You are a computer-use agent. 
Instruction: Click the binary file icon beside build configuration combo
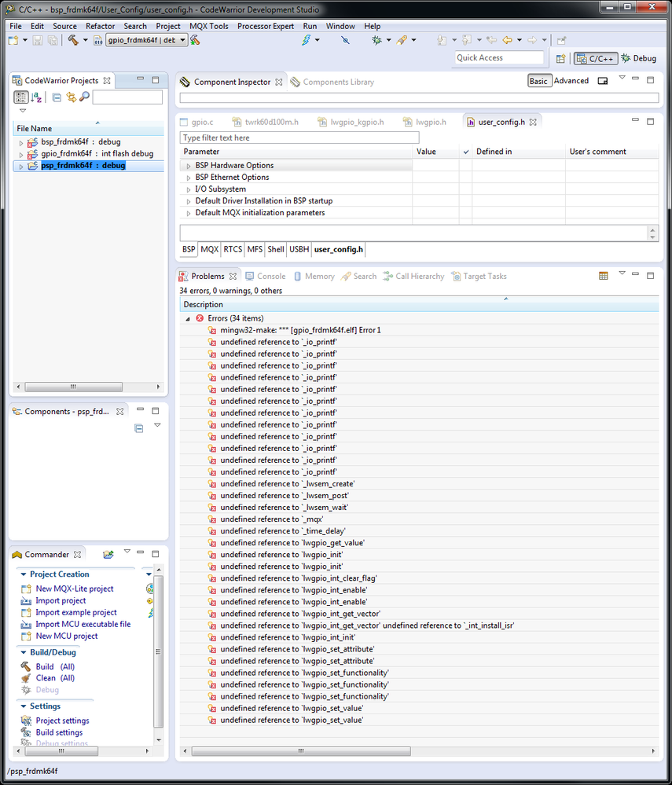(x=98, y=40)
